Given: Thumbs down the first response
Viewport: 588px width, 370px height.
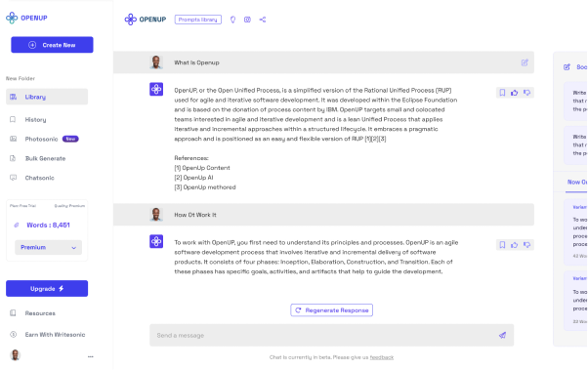Looking at the screenshot, I should (526, 93).
